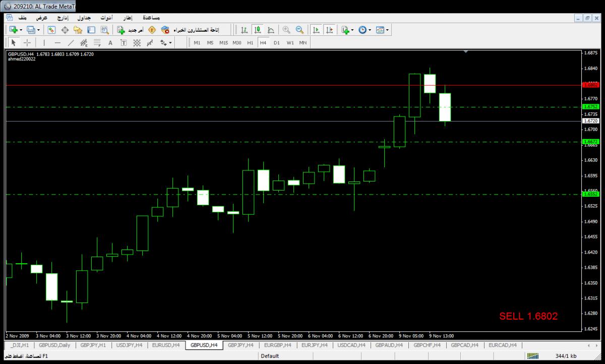Set the timeframe to D1
The width and height of the screenshot is (605, 364).
[276, 43]
